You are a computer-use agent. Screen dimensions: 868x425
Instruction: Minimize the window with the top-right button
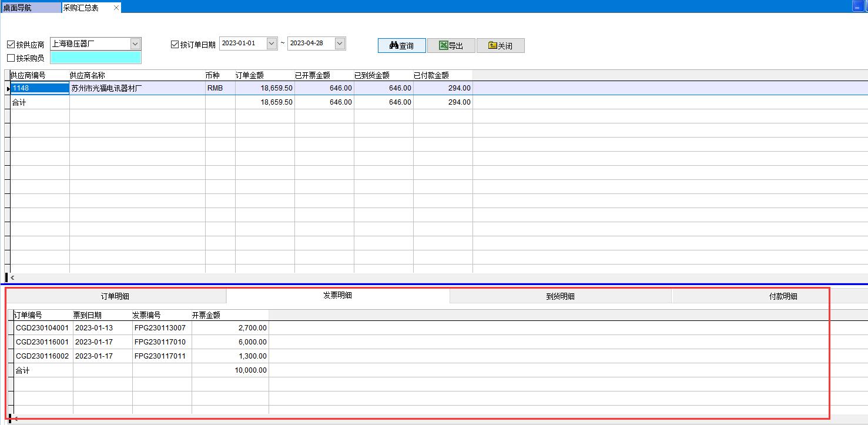pyautogui.click(x=857, y=6)
